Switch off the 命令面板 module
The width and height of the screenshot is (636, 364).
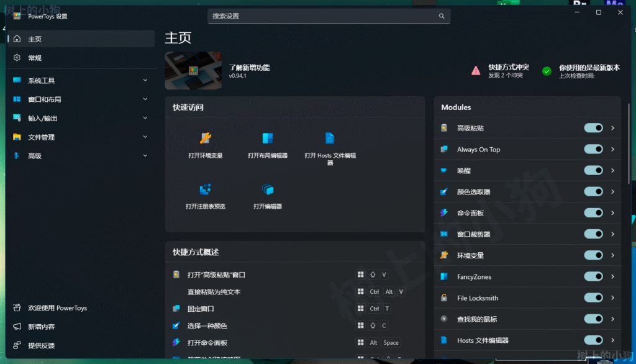[x=593, y=212]
